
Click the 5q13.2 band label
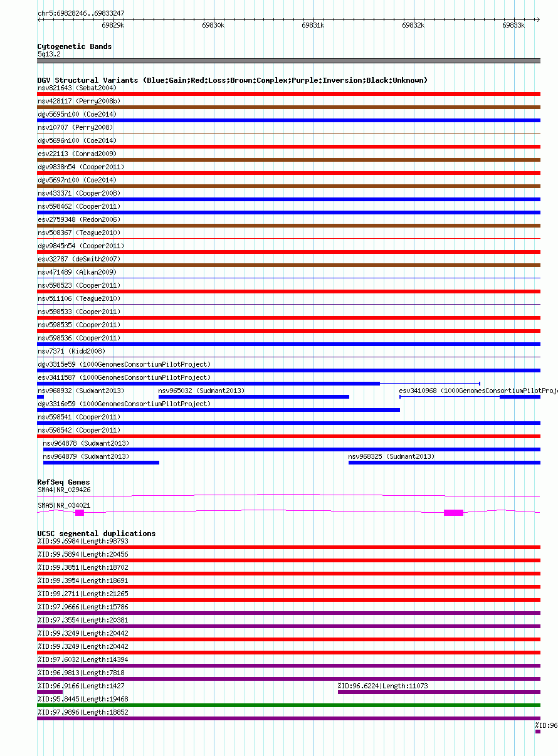click(49, 55)
